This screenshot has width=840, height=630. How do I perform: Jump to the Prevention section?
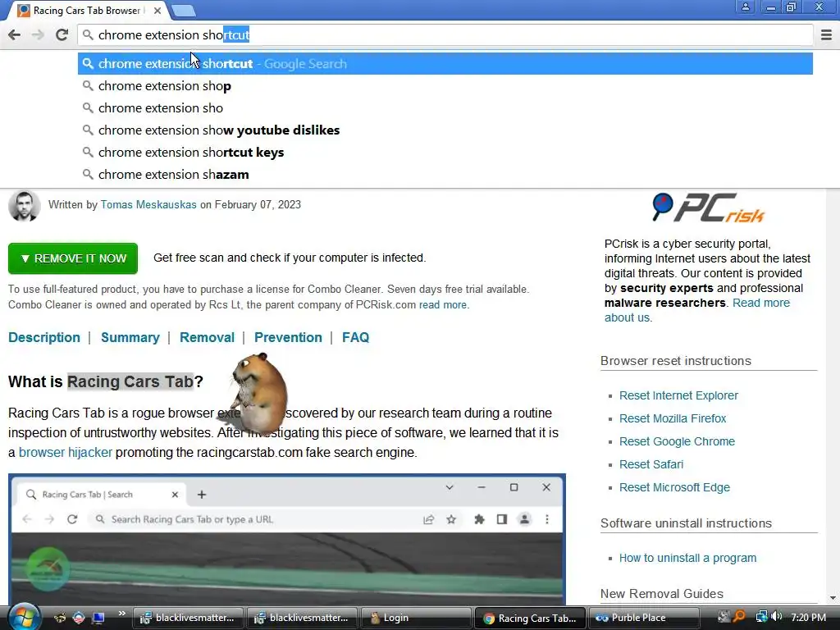pyautogui.click(x=288, y=337)
